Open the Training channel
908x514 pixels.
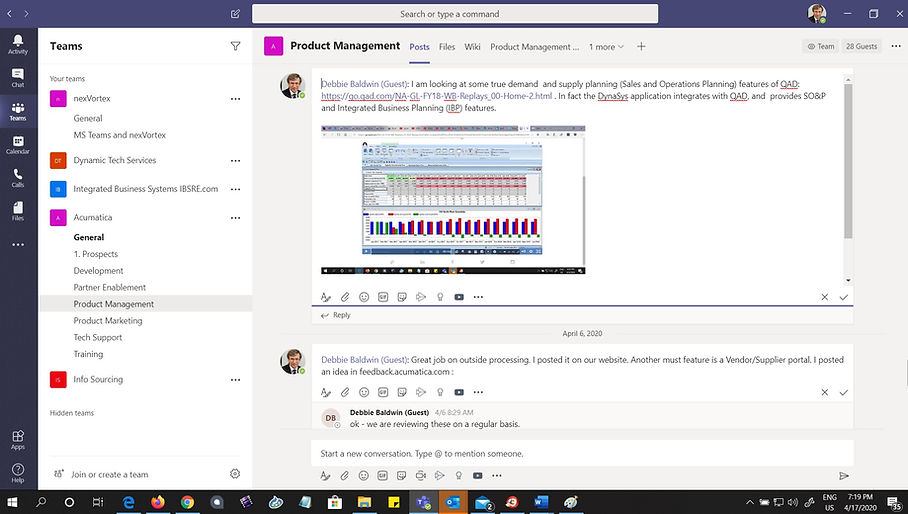click(x=88, y=354)
